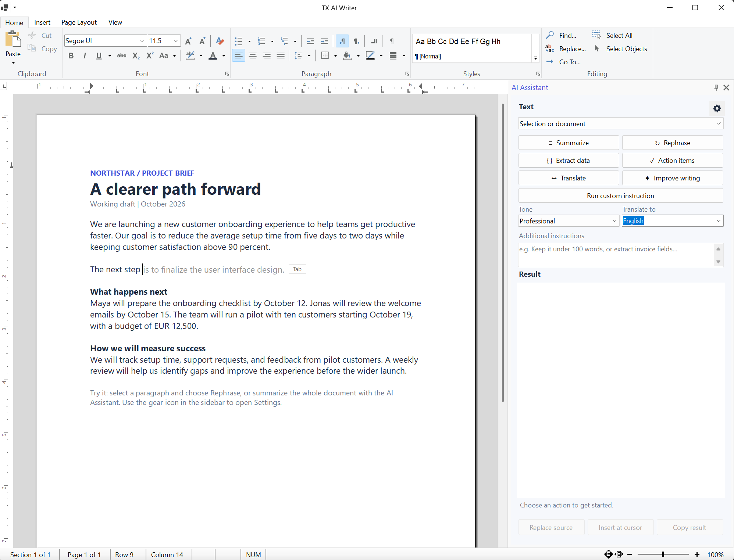The height and width of the screenshot is (560, 734).
Task: Toggle bold formatting in Font group
Action: coord(71,56)
